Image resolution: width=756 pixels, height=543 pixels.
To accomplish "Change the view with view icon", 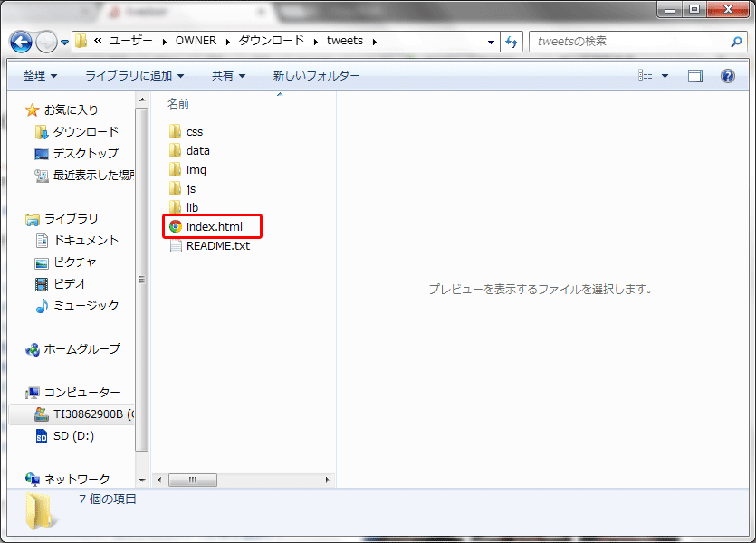I will [646, 75].
